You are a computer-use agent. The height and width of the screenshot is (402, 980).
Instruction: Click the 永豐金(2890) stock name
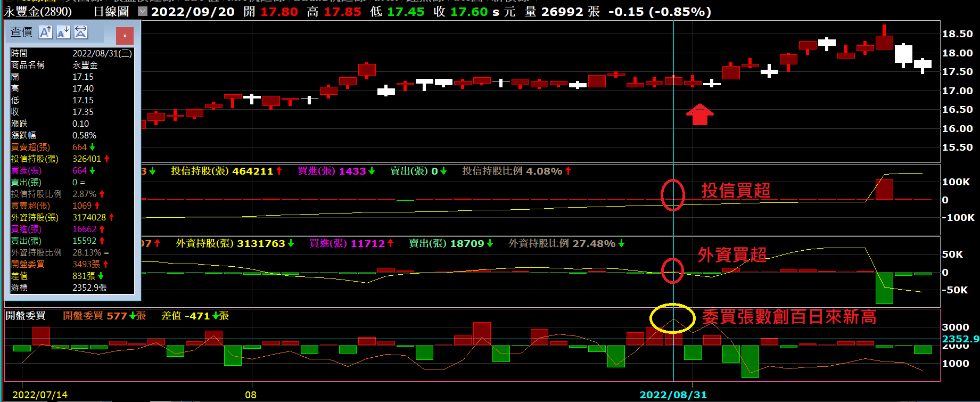click(x=38, y=11)
